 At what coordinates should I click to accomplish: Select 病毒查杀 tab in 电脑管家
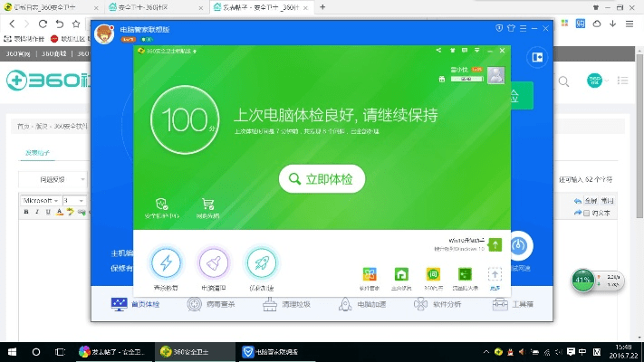pyautogui.click(x=211, y=304)
